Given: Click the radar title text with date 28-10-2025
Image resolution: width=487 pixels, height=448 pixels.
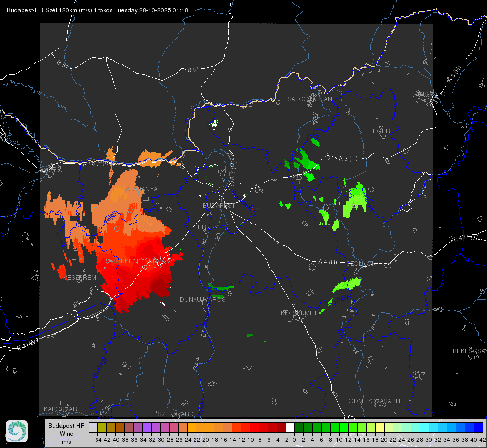Looking at the screenshot, I should 97,10.
